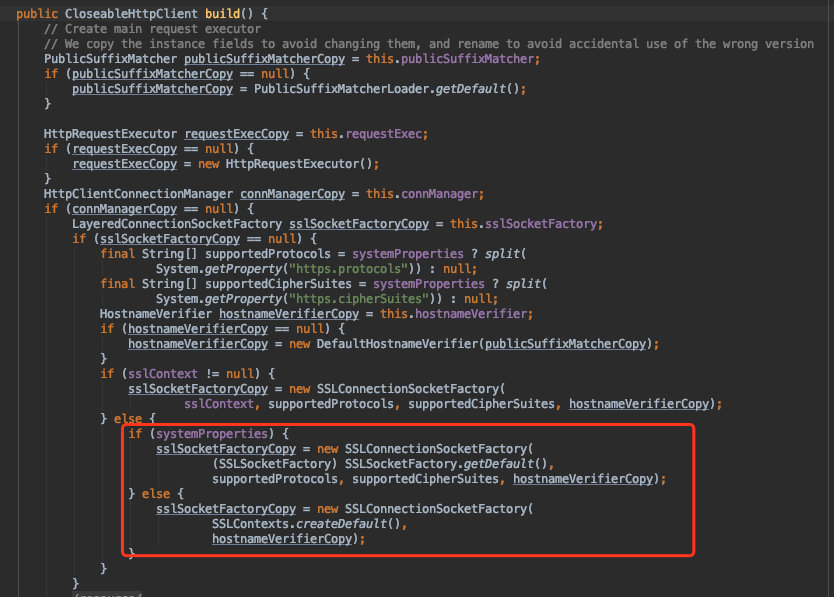834x597 pixels.
Task: Click supportedCipherSuites in its final String[] declaration
Action: (x=278, y=284)
